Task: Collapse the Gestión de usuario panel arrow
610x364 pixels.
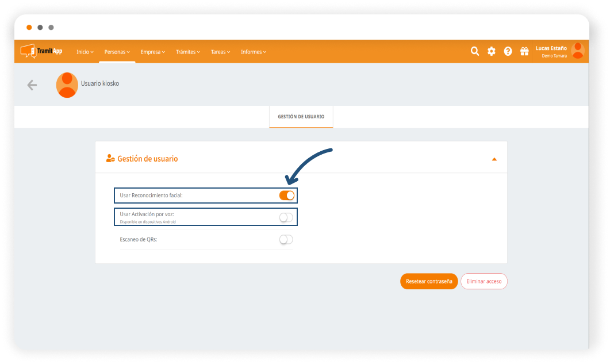Action: pos(494,159)
